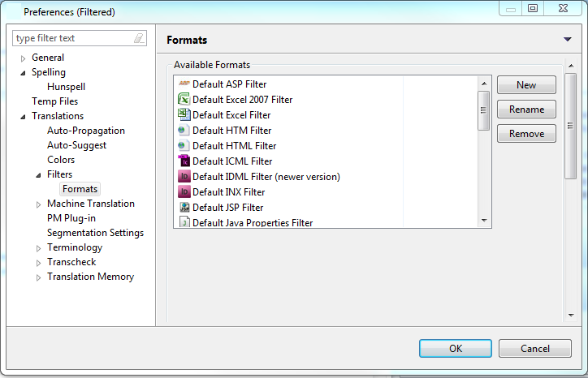The width and height of the screenshot is (588, 378).
Task: Click the Default IDML Filter InDesign icon
Action: [184, 176]
